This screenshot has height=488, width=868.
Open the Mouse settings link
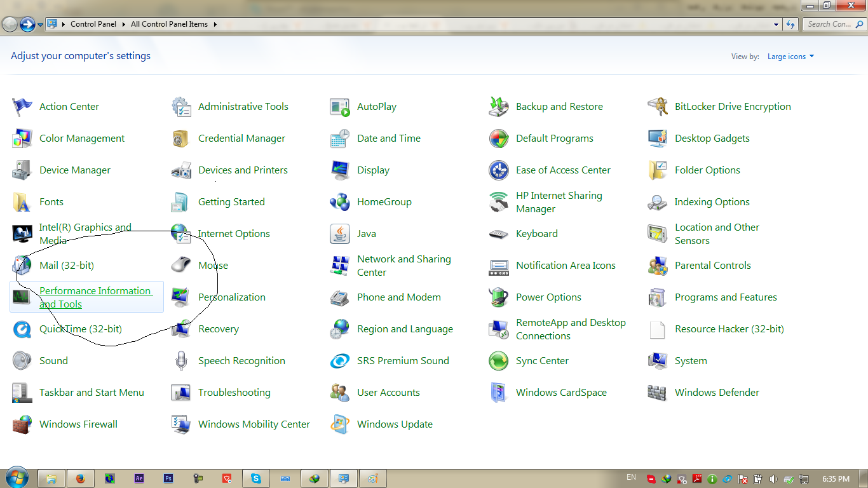pyautogui.click(x=213, y=266)
